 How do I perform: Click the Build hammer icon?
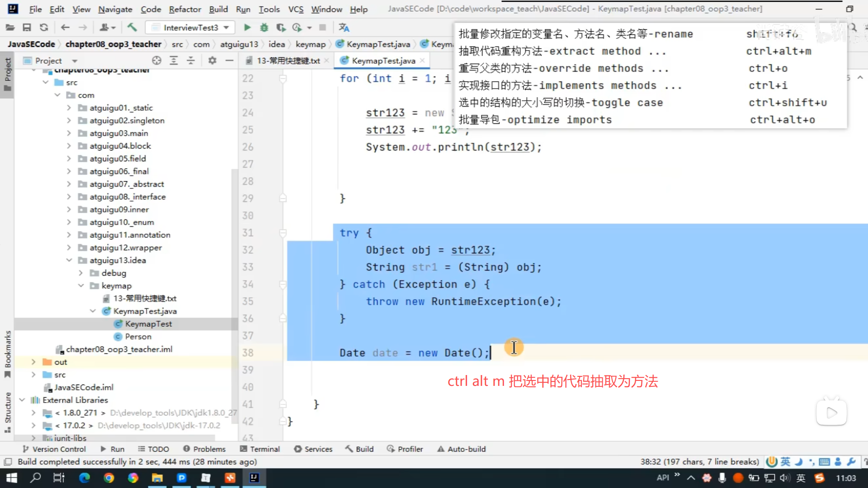tap(132, 28)
